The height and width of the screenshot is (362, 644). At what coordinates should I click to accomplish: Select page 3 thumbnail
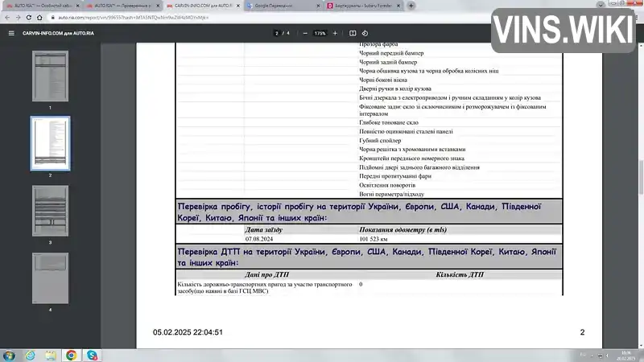click(x=50, y=211)
